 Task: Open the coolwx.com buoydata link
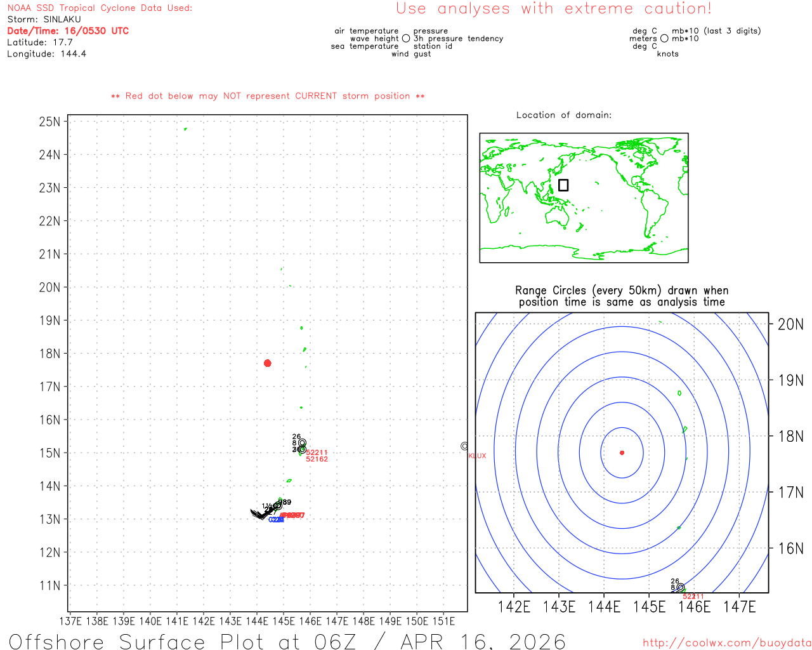(727, 643)
